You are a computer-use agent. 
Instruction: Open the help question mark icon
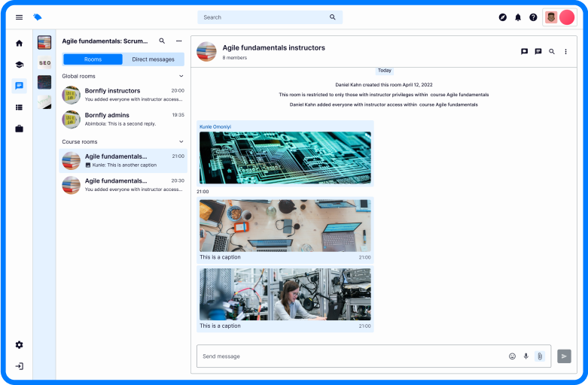tap(533, 17)
